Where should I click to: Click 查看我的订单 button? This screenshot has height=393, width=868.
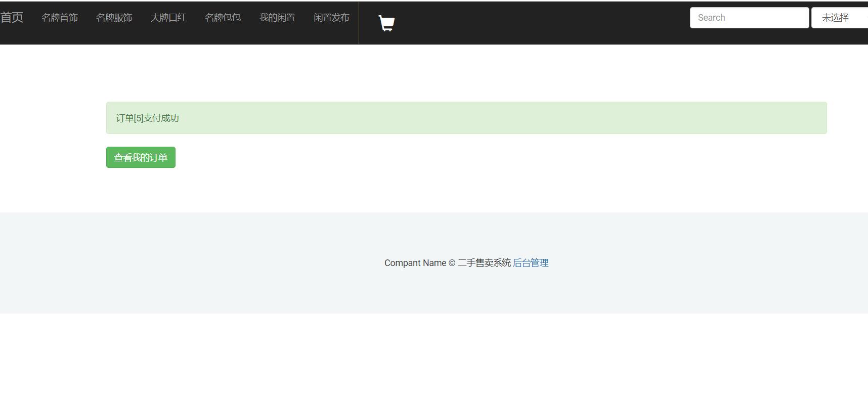(141, 157)
